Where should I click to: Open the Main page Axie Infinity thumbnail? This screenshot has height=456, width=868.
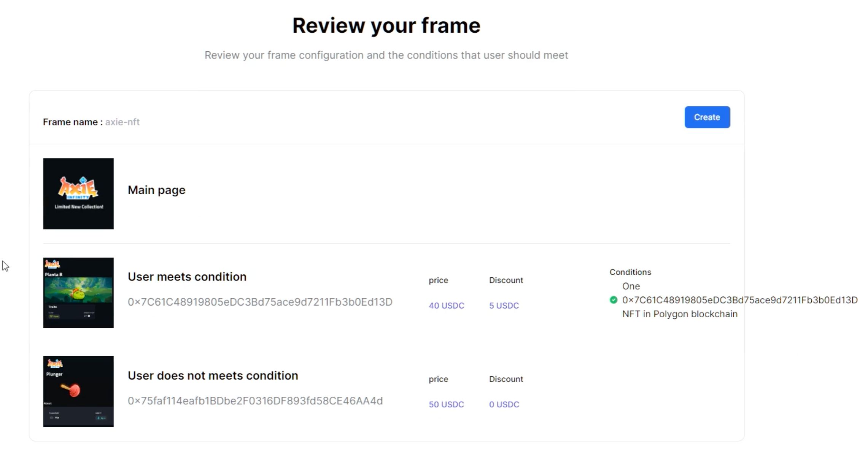coord(78,194)
